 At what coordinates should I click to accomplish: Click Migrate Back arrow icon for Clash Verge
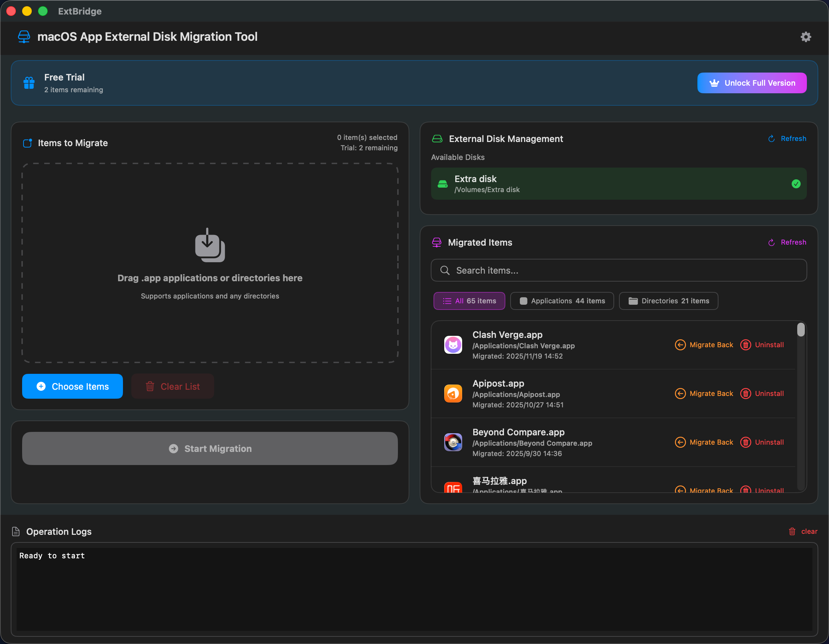[680, 345]
